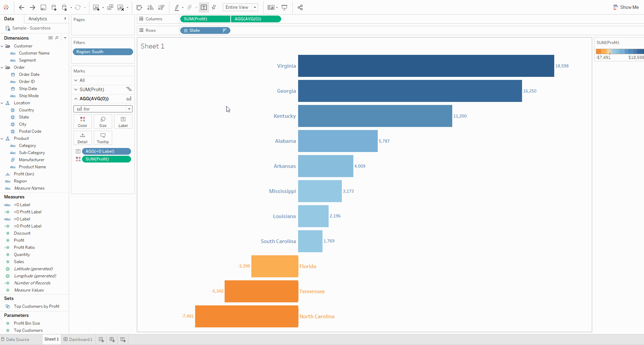Click the SUM(Profit) color legend gradient
The width and height of the screenshot is (644, 345).
click(x=620, y=51)
